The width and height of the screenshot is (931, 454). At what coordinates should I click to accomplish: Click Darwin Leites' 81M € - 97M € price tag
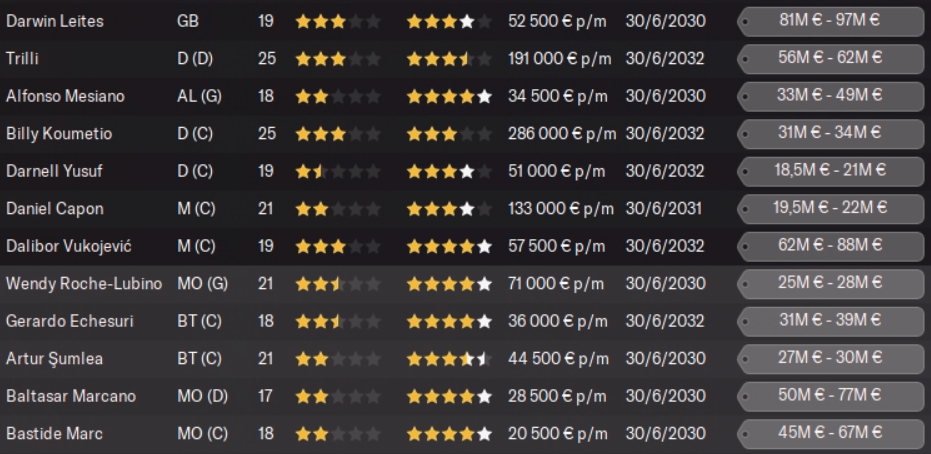pyautogui.click(x=830, y=21)
